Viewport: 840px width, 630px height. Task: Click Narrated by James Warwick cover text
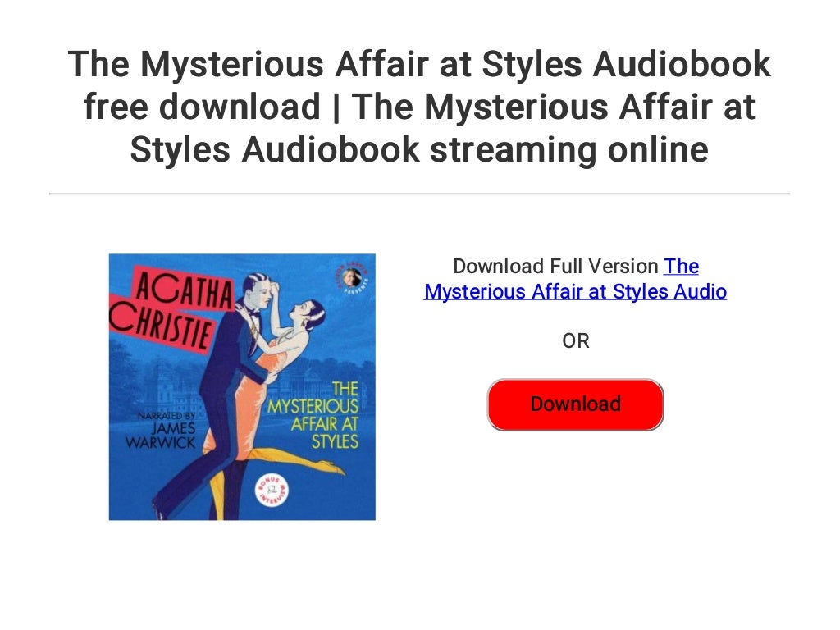(x=161, y=430)
